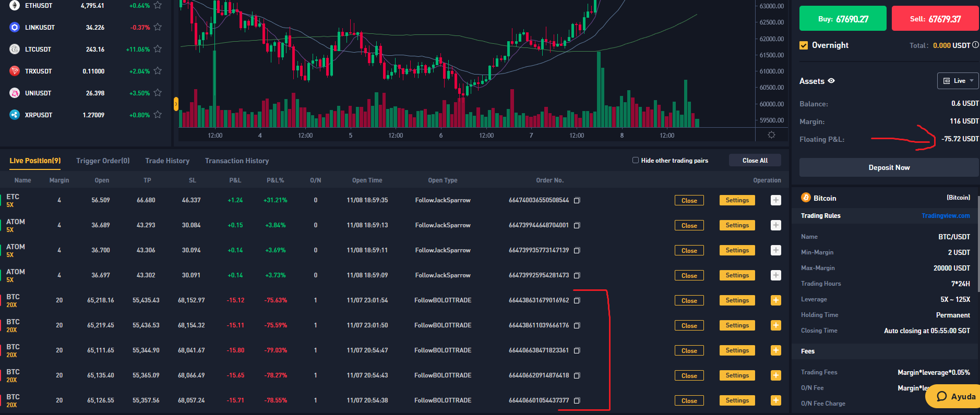Click info icon next to Total USDT
Viewport: 980px width, 415px height.
(975, 45)
